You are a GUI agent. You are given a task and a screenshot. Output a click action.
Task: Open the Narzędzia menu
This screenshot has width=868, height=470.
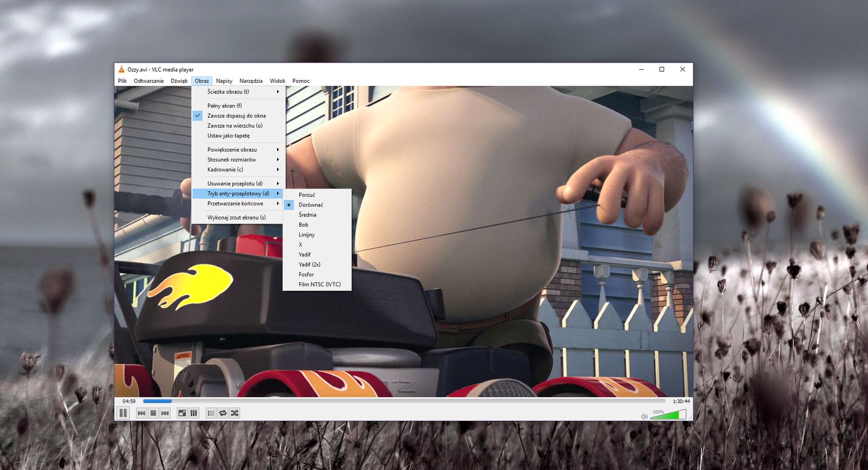tap(251, 81)
